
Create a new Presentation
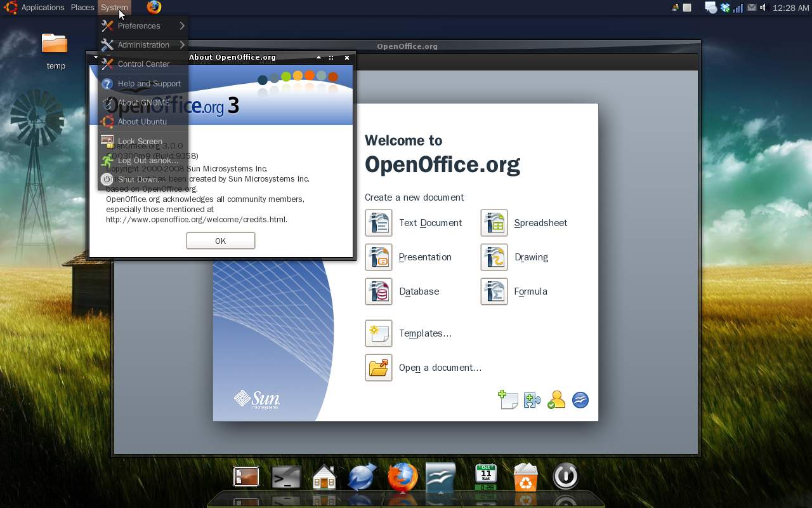click(409, 257)
